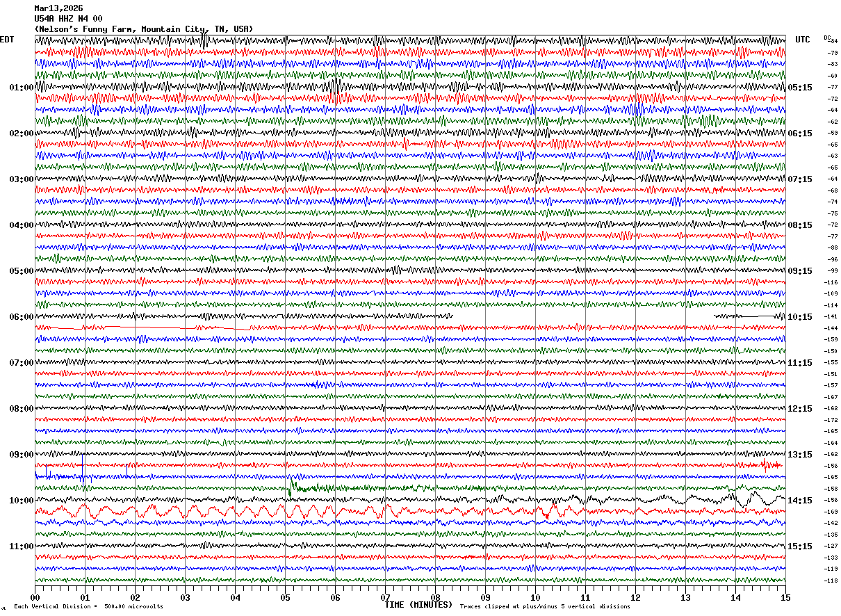Screen dimensions: 841x616
Task: Click the DC offset value -127
Action: pyautogui.click(x=831, y=546)
